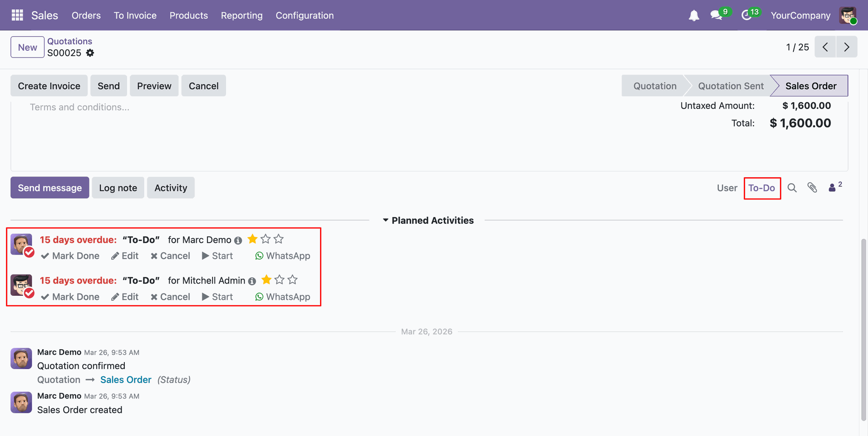
Task: Go to next record arrow
Action: coord(847,47)
